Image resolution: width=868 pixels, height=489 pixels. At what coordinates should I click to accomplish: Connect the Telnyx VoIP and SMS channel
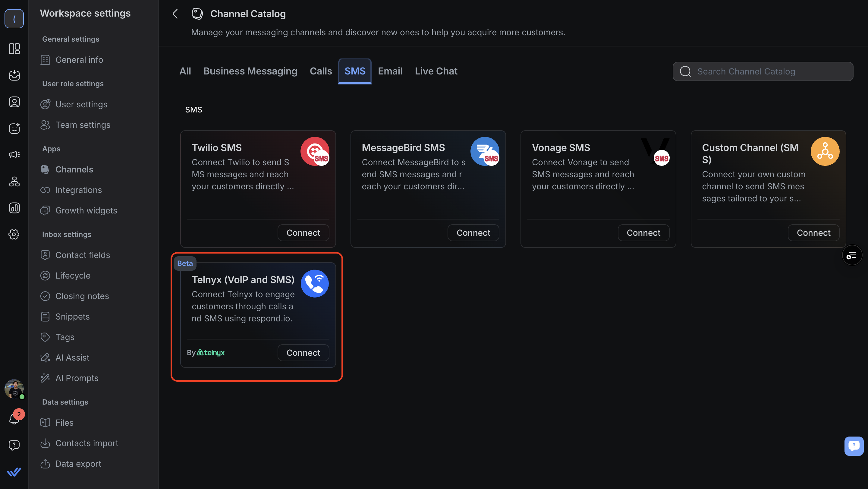(x=303, y=352)
